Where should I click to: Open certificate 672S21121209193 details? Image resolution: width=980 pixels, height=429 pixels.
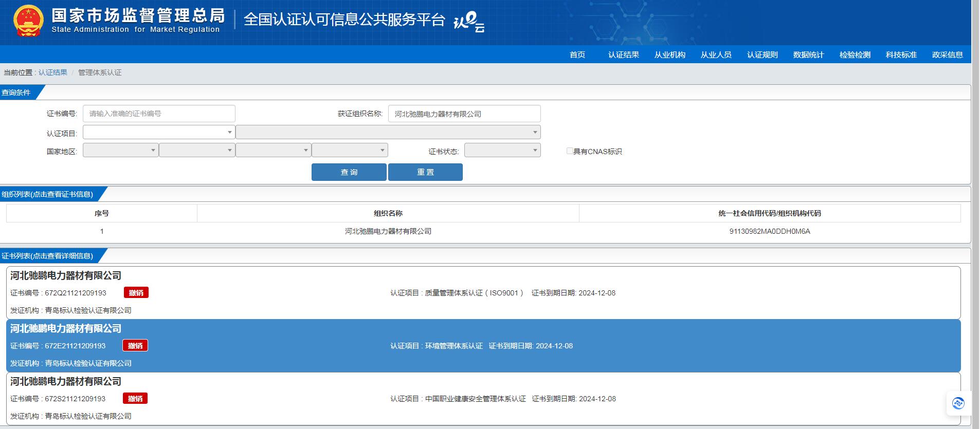(483, 399)
